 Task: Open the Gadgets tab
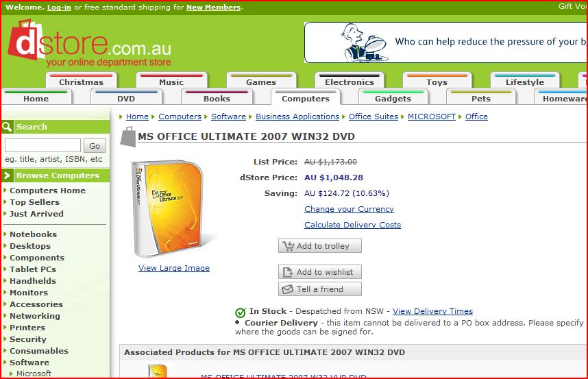393,98
